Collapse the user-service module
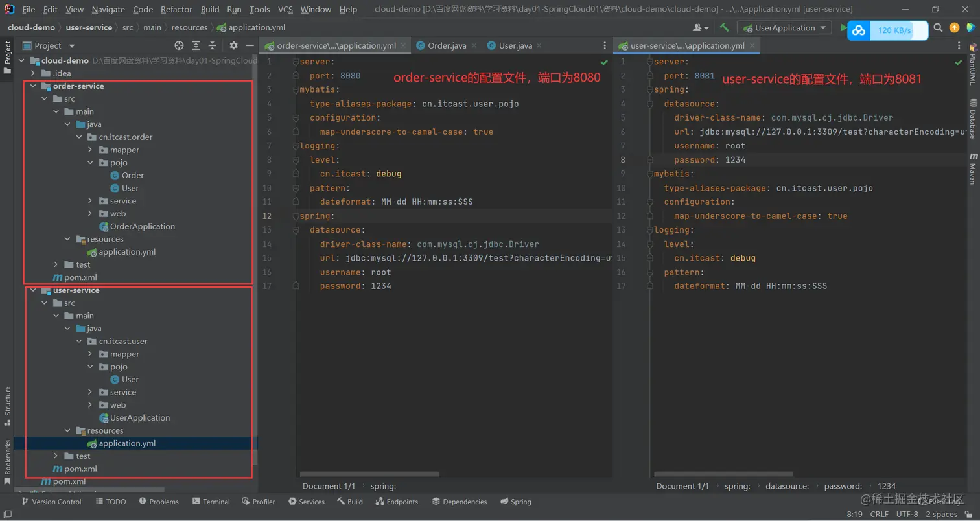 [33, 290]
